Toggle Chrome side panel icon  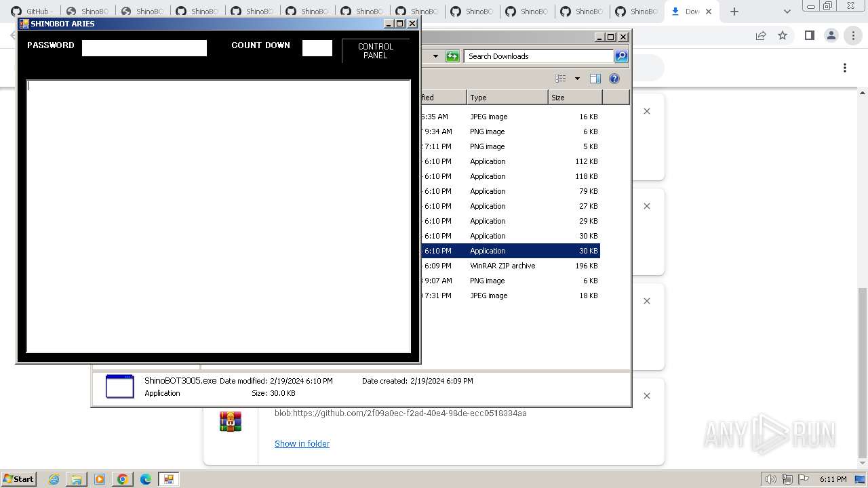point(809,36)
